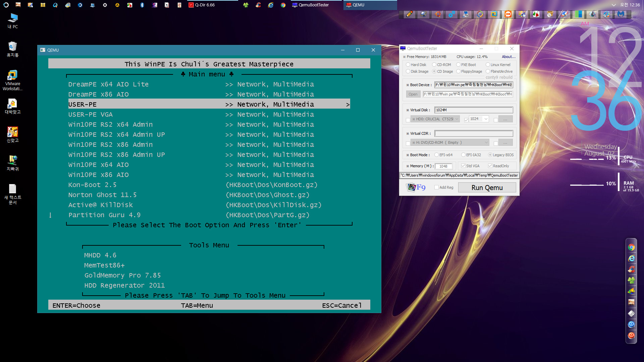Select 'Partition Guru 4.9' boot entry
Screen dimensions: 644x362
tap(105, 215)
